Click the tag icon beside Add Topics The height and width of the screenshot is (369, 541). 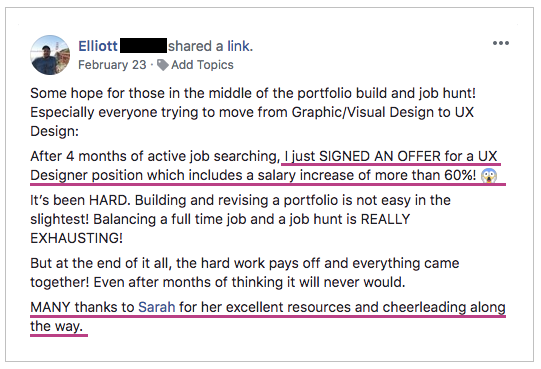163,65
